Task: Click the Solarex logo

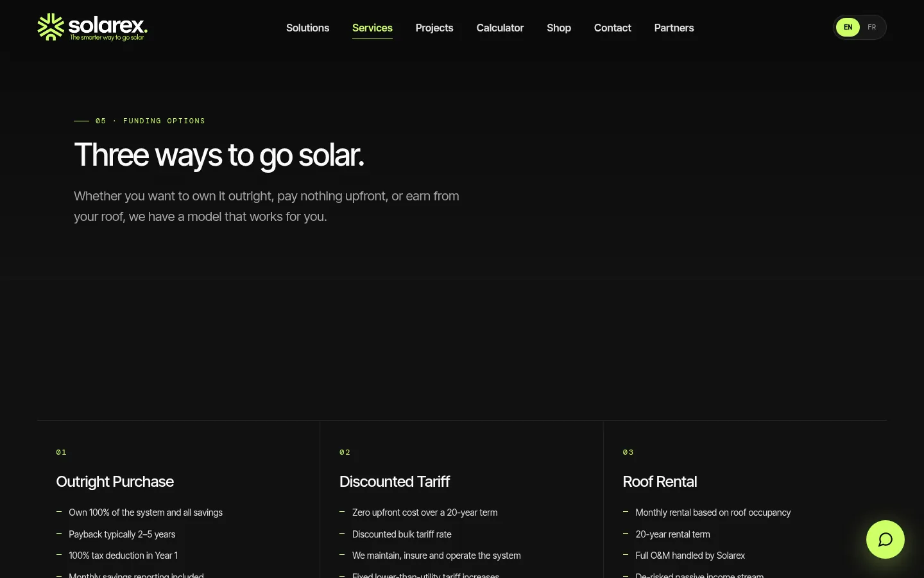Action: 92,28
